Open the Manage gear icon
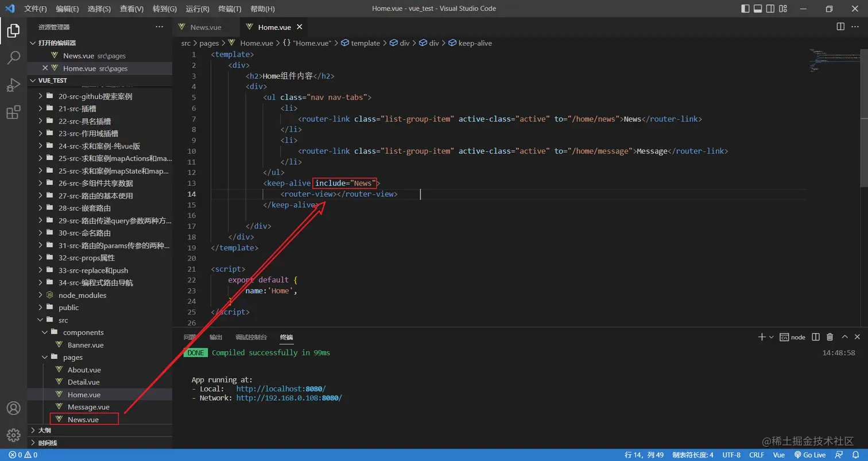Viewport: 868px width, 461px height. [13, 435]
